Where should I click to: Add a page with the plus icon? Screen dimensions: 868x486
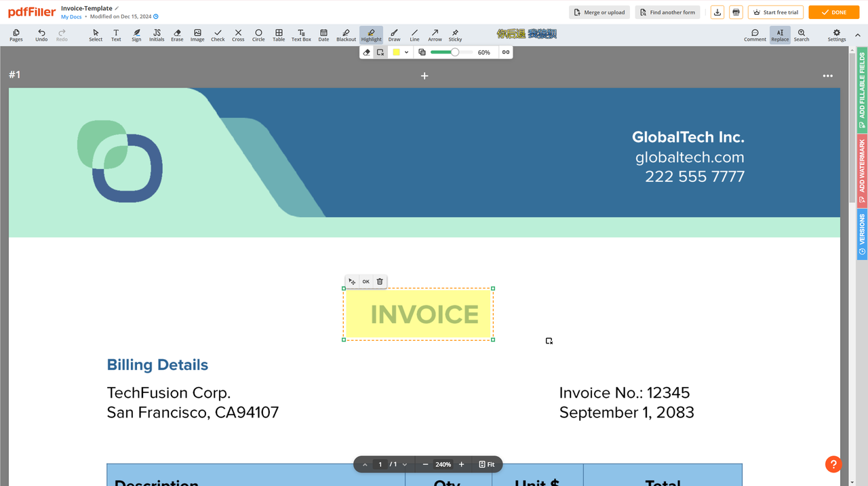click(x=425, y=76)
